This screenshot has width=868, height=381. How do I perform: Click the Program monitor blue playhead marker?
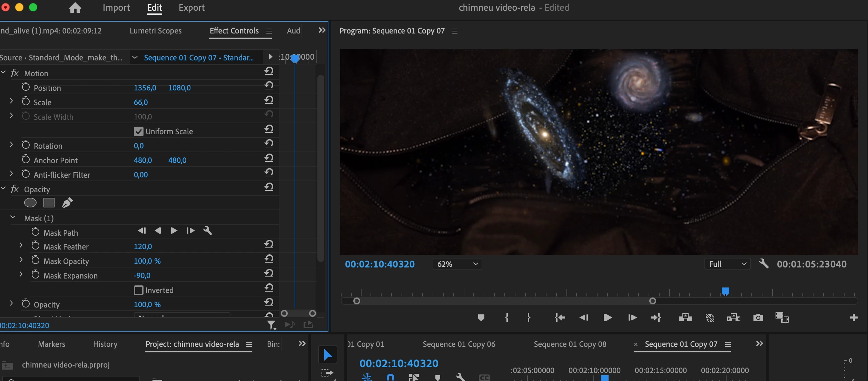tap(725, 292)
